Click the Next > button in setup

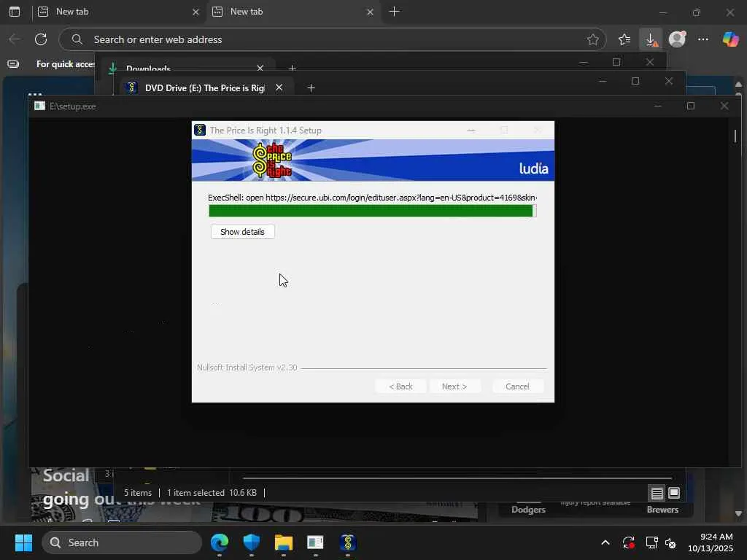[454, 386]
